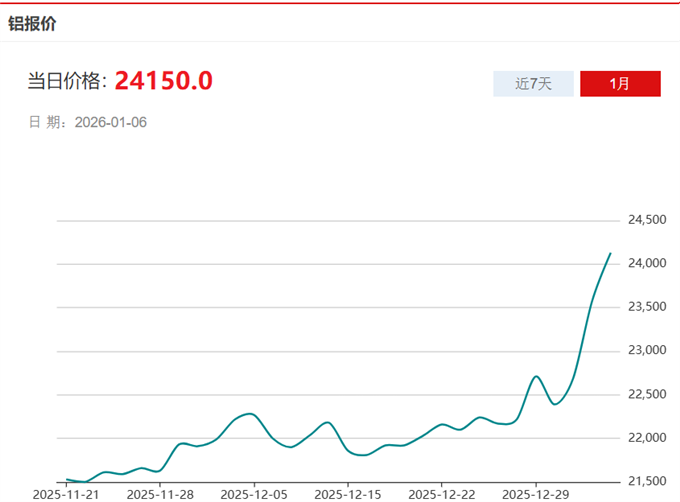
Task: Click the 2025-12-29 x-axis label
Action: click(x=535, y=494)
